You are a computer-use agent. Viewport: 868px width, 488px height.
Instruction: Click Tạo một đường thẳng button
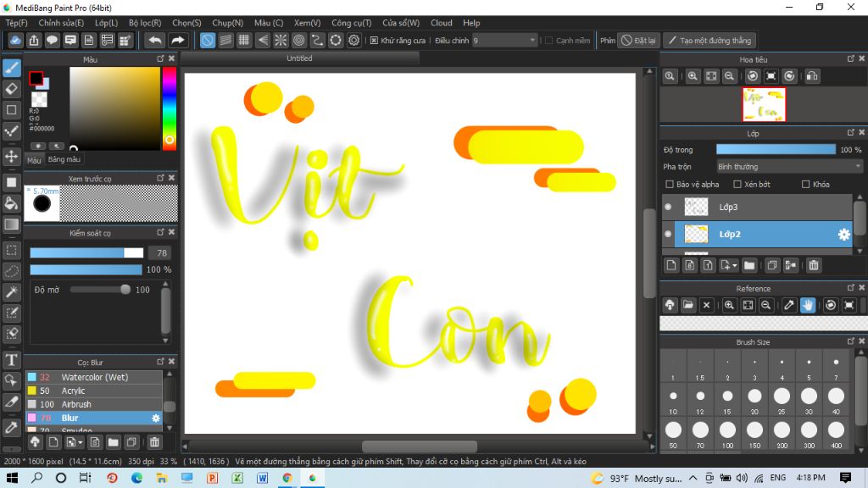[x=709, y=41]
